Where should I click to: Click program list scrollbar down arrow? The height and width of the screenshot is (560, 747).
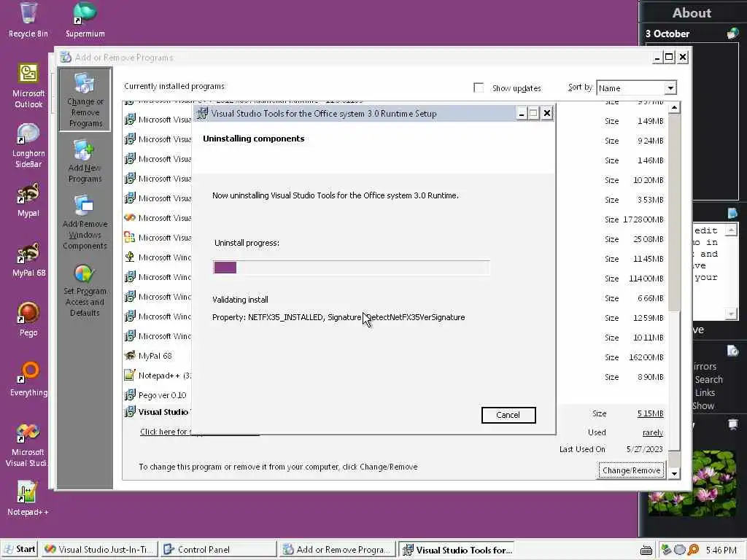[x=674, y=473]
